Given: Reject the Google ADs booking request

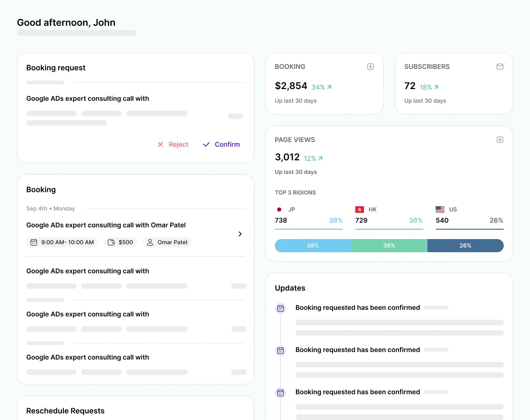Looking at the screenshot, I should (x=173, y=144).
